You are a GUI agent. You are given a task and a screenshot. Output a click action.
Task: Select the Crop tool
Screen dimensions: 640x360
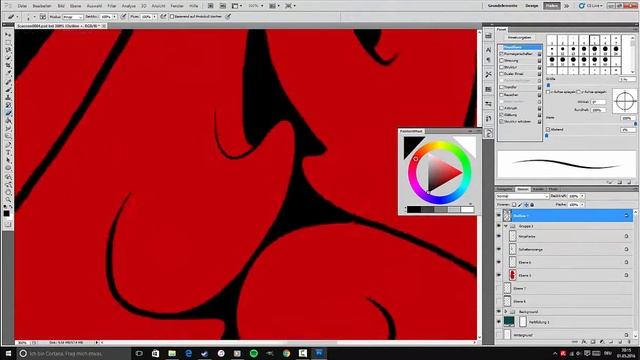[8, 66]
